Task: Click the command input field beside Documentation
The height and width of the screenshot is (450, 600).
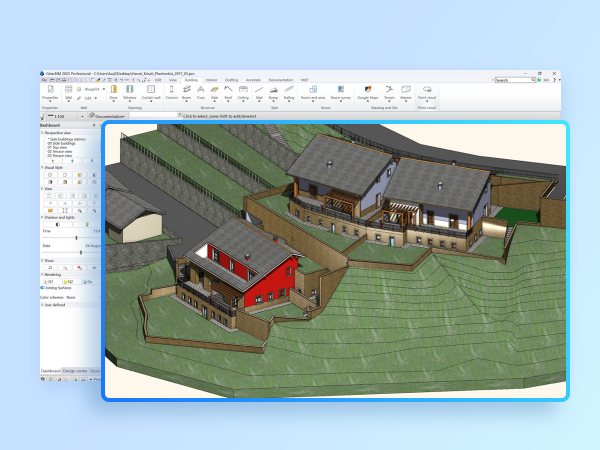Action: [x=153, y=116]
